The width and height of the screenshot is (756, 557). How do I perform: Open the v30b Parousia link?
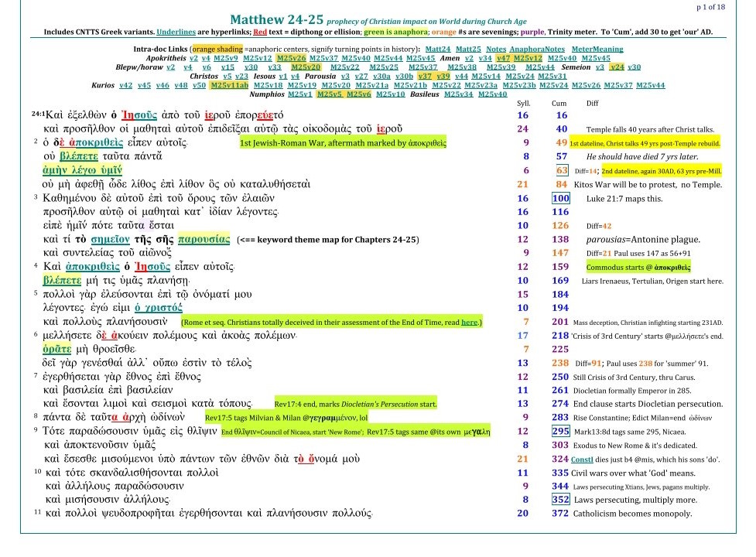(x=405, y=76)
